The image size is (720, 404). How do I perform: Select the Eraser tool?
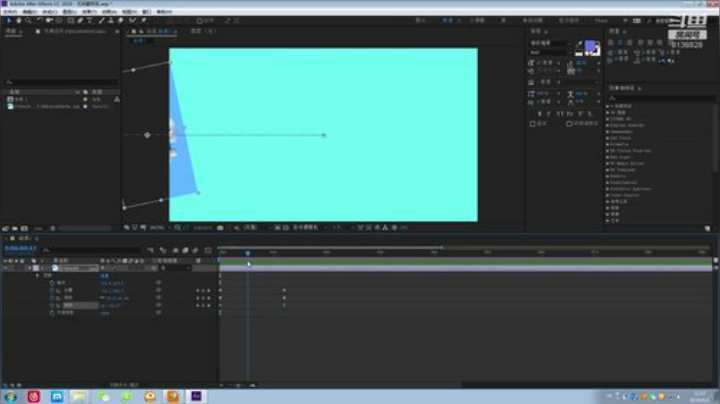[x=120, y=21]
